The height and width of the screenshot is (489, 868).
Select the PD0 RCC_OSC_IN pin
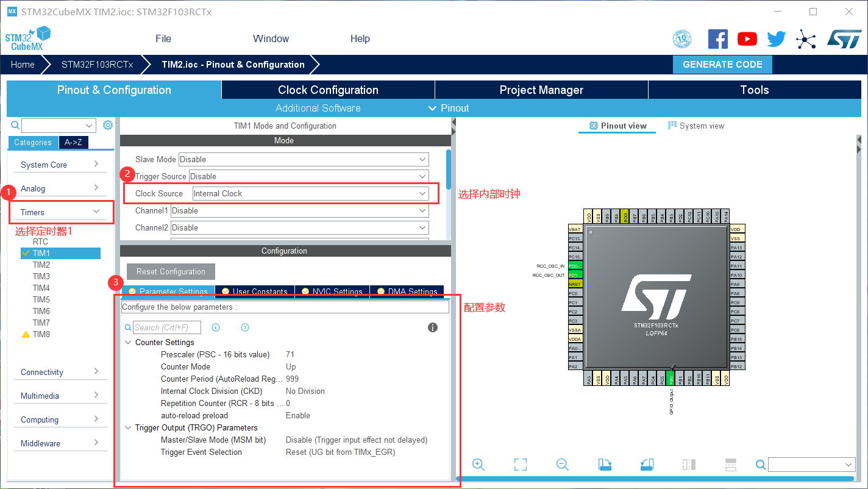point(575,266)
